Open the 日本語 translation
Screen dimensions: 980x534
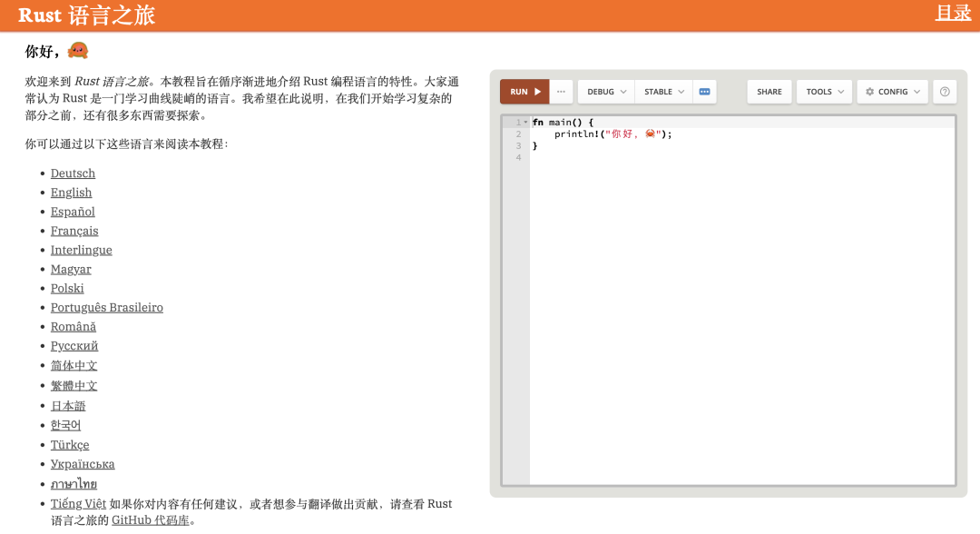(68, 406)
